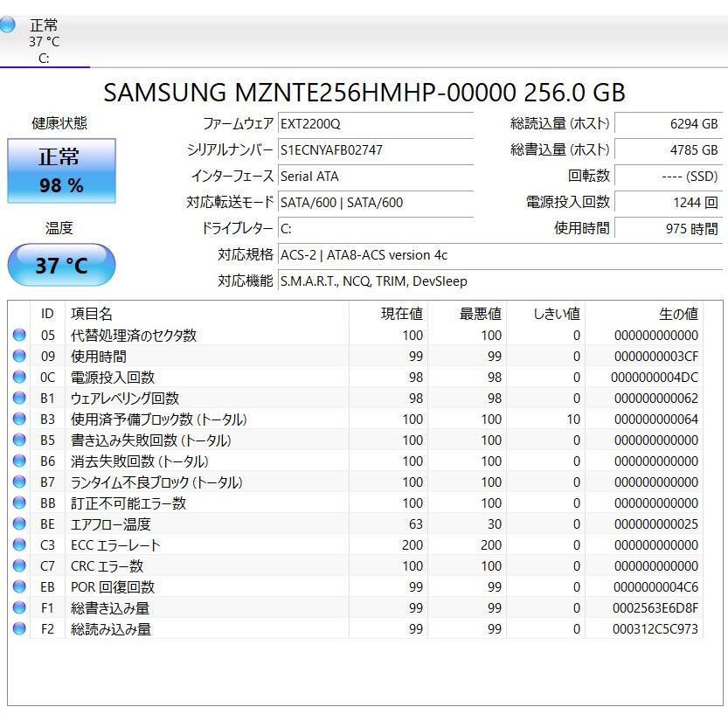Select the 総読み込み量 row name

click(x=110, y=629)
